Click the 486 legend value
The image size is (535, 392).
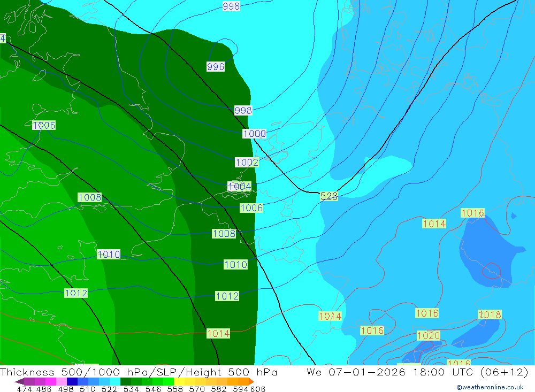point(43,389)
